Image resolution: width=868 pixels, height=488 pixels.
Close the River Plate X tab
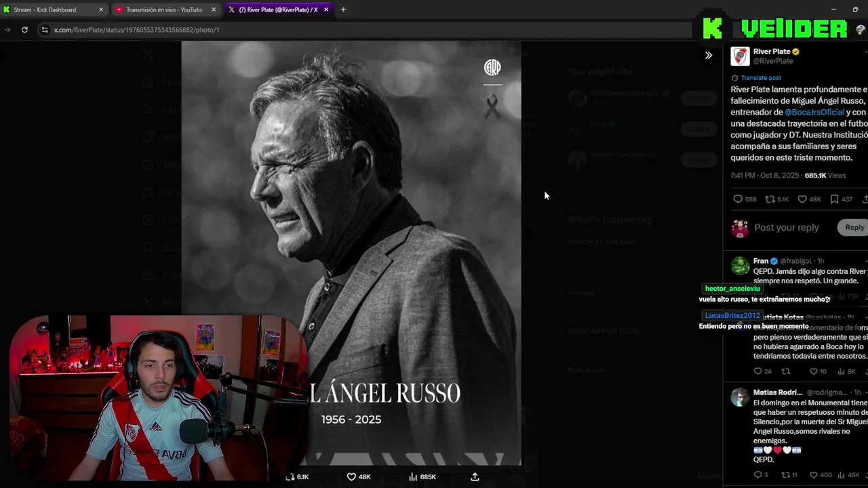click(326, 9)
